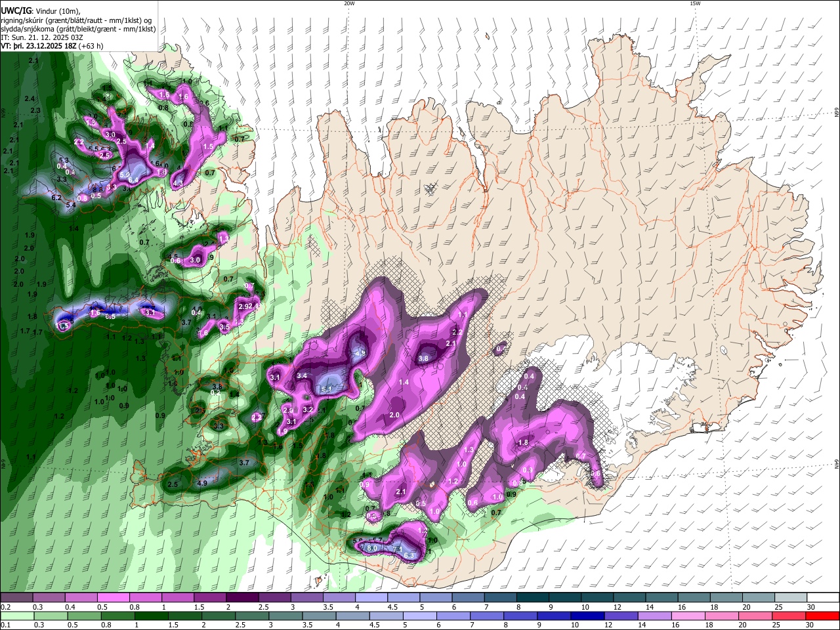Click the lower legend deep blue swatch between 10 and 12
Screen dimensions: 840x630
pos(588,616)
